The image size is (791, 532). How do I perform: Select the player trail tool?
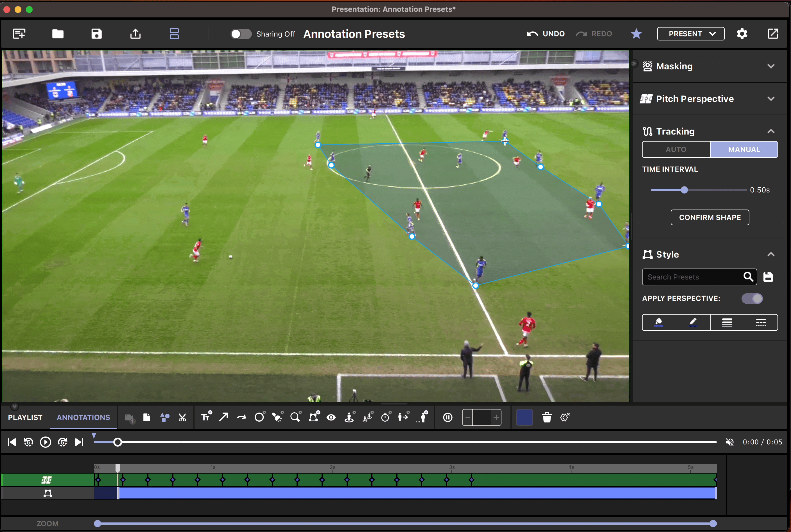(x=422, y=417)
